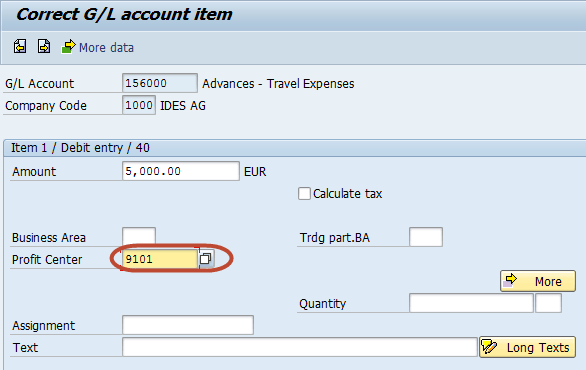Click the green-yellow arrow More data icon
This screenshot has width=586, height=370.
tap(68, 47)
